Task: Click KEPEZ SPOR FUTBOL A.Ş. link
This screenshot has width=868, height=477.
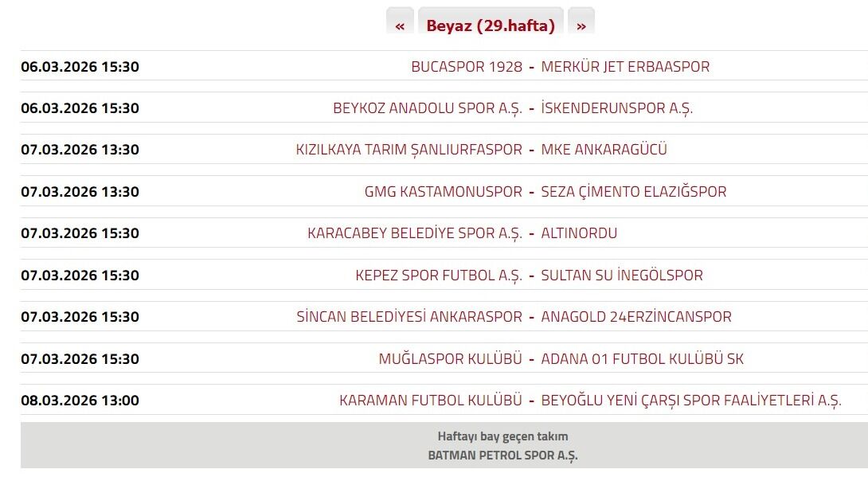Action: pos(439,276)
